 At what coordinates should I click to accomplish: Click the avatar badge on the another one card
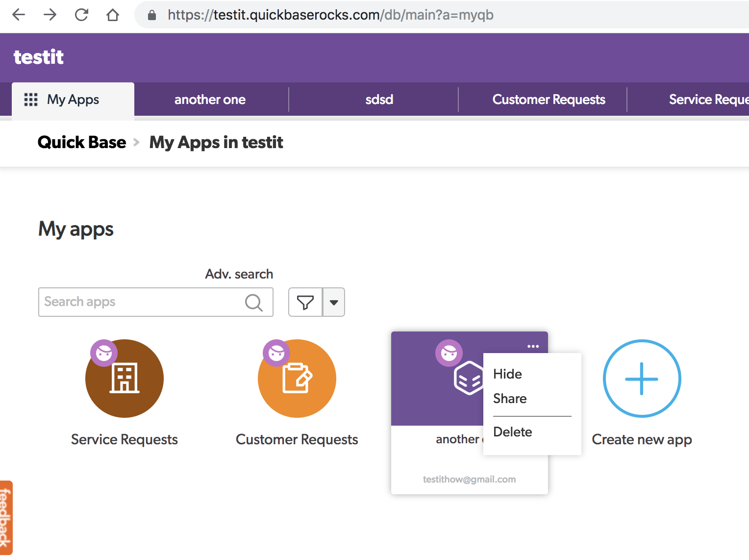449,353
